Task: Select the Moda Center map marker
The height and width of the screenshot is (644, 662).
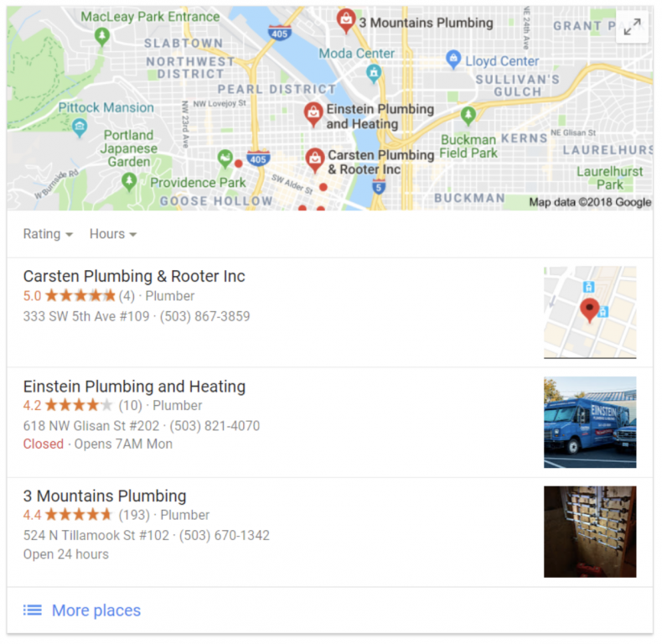Action: tap(374, 75)
